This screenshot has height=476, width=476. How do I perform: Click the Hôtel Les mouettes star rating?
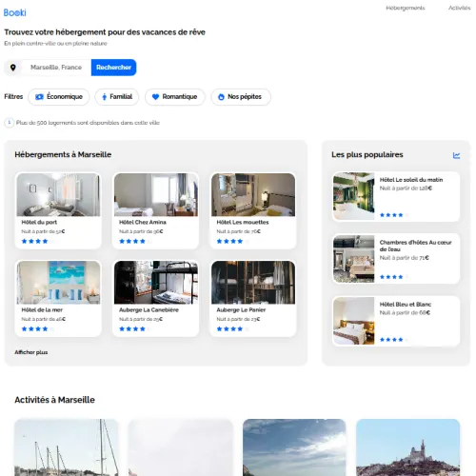point(232,241)
